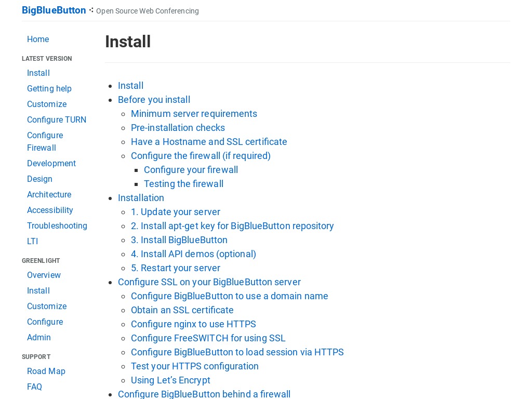This screenshot has height=399, width=532.
Task: View the FAQ page
Action: coord(35,387)
